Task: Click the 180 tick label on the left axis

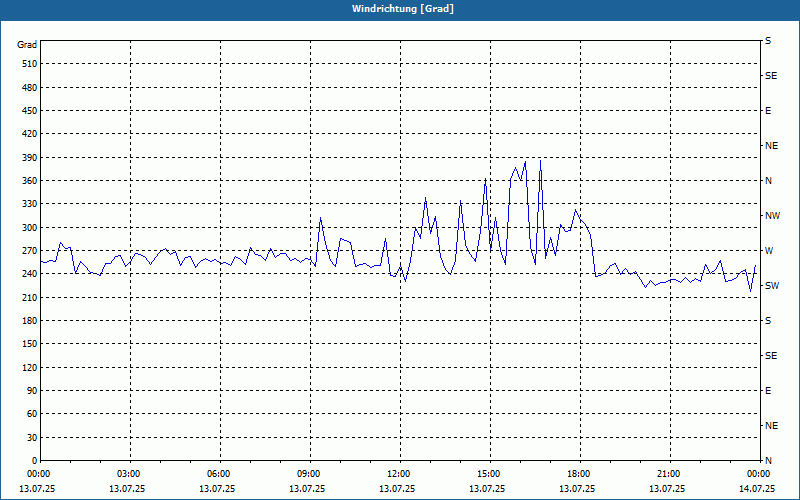Action: [30, 321]
